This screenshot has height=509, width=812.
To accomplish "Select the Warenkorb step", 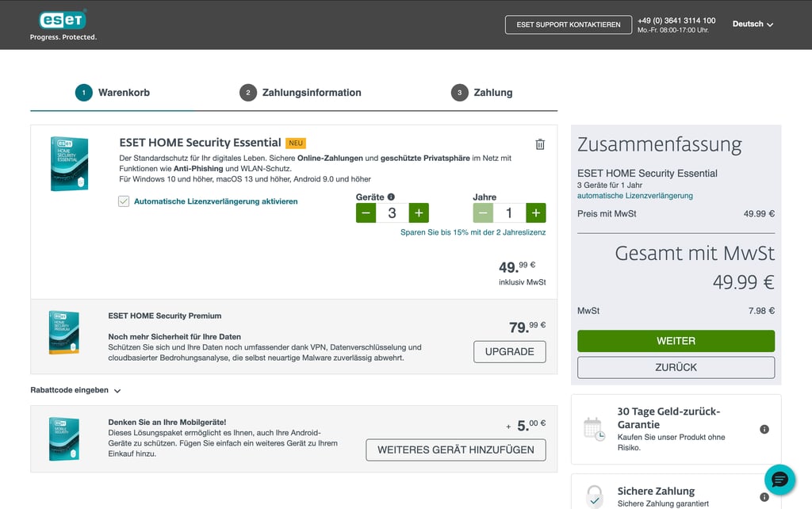I will (x=113, y=93).
